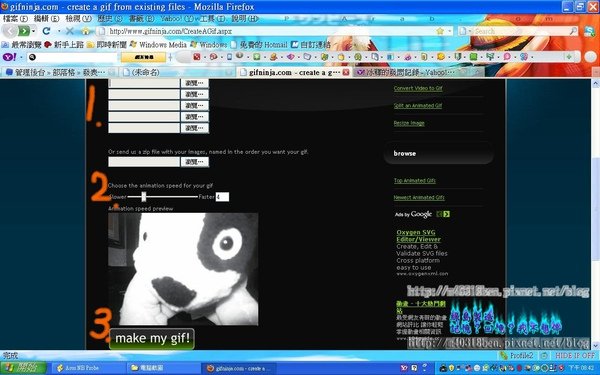
Task: Click the green Forward arrow button
Action: pyautogui.click(x=24, y=31)
